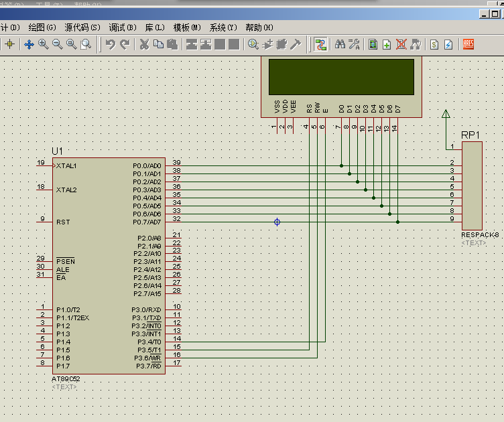Click the XTAL1 pin label
504x422 pixels.
tap(66, 165)
